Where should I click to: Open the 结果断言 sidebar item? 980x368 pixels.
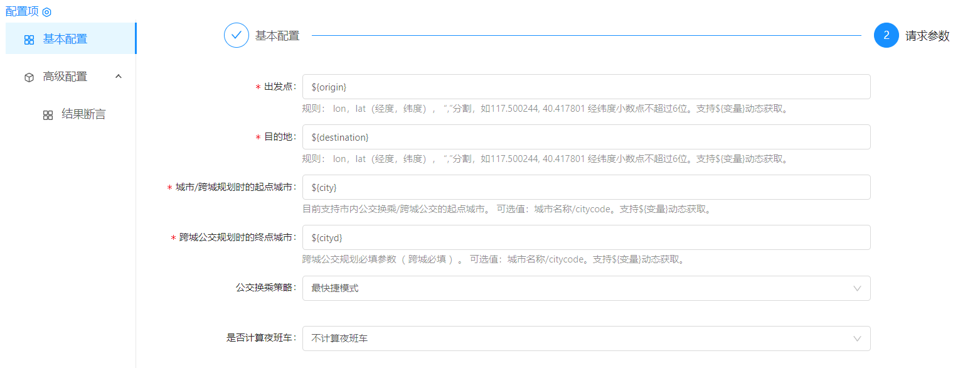tap(83, 114)
